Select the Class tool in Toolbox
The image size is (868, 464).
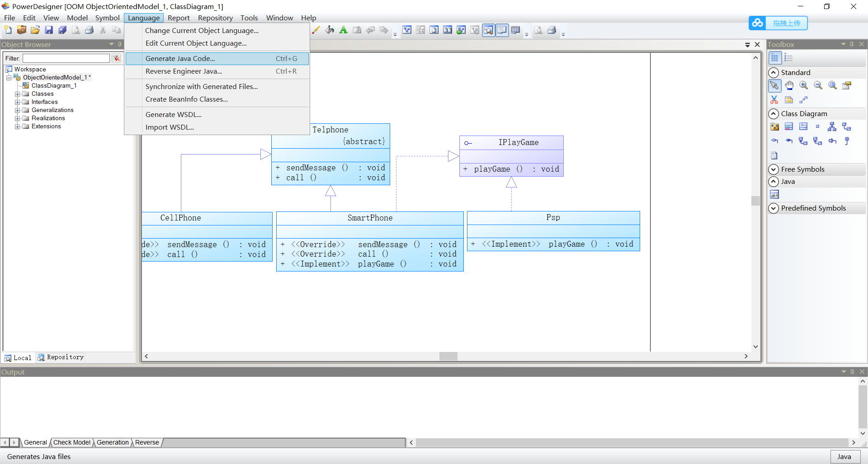pos(789,127)
